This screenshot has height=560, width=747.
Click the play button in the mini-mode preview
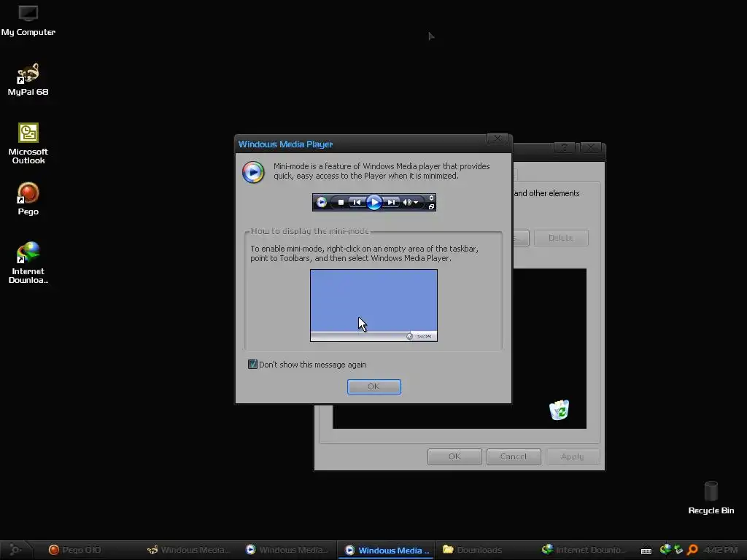coord(374,203)
